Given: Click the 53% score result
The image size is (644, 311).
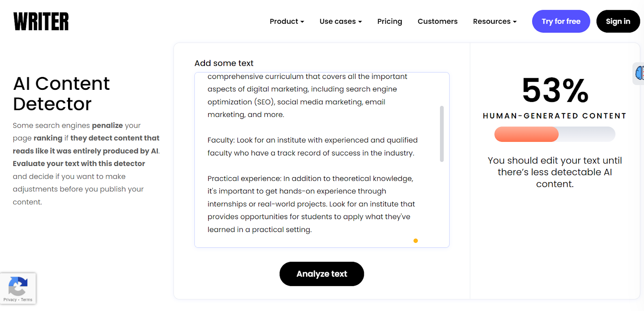Looking at the screenshot, I should [555, 91].
